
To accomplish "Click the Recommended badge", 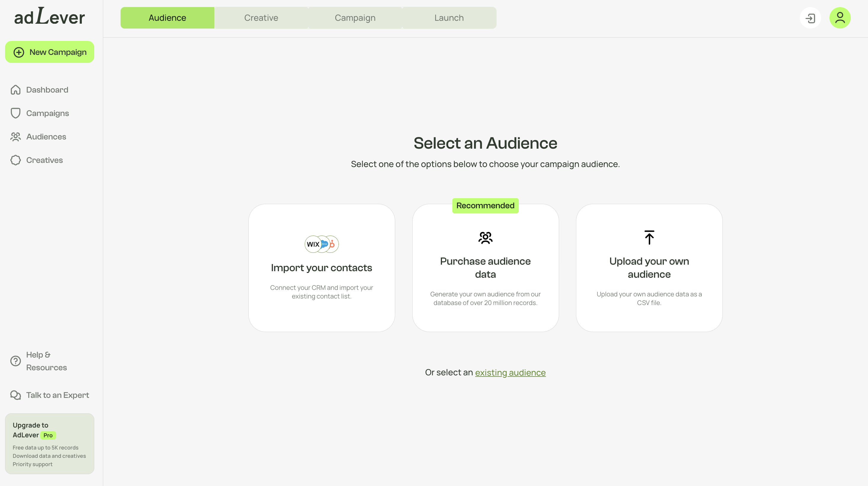I will click(x=486, y=206).
